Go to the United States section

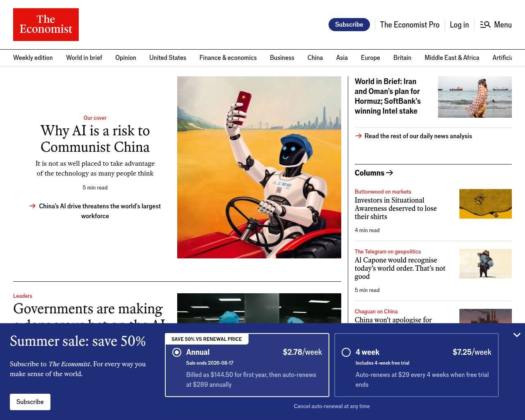coord(168,58)
